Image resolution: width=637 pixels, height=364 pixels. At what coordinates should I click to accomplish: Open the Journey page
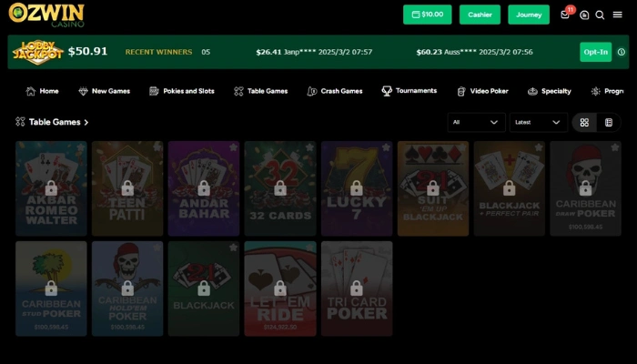[x=529, y=15]
